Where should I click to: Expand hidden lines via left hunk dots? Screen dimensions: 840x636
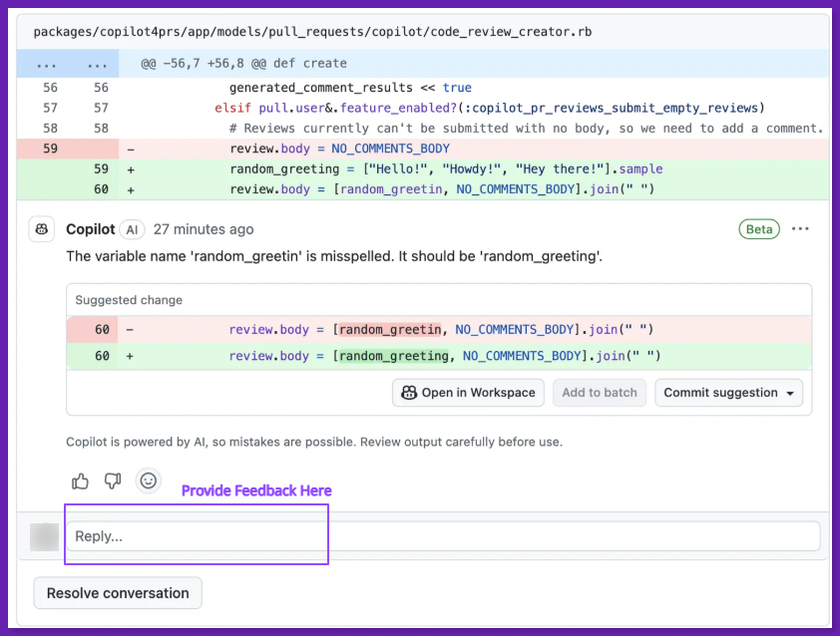(x=46, y=64)
